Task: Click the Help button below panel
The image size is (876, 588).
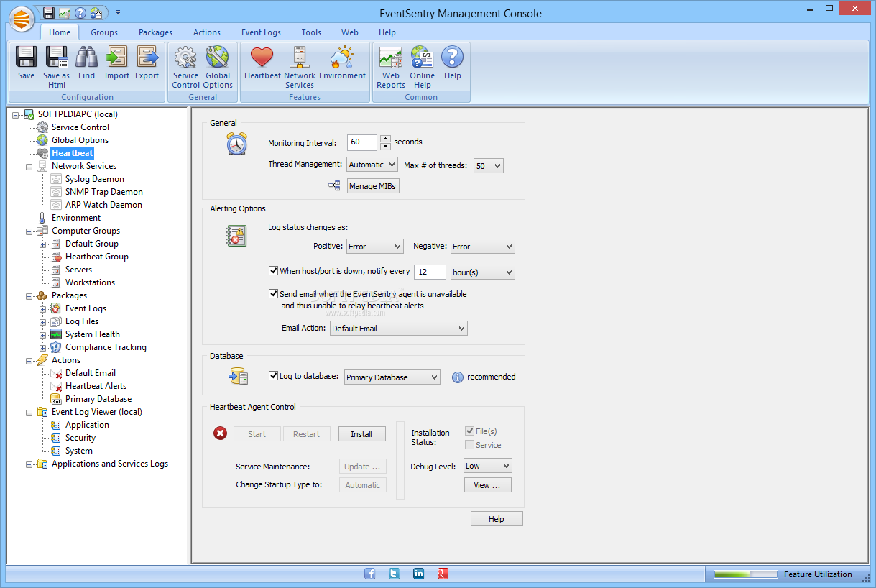Action: [x=497, y=519]
